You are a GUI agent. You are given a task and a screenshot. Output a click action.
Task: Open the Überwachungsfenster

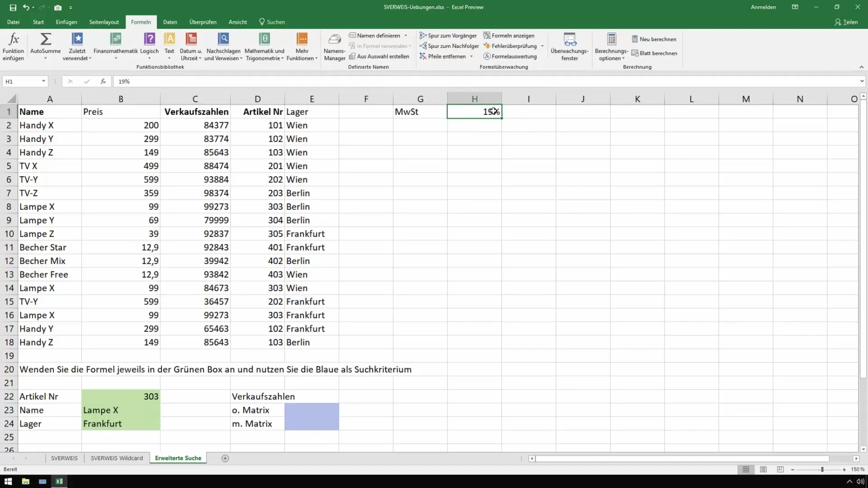click(x=570, y=46)
